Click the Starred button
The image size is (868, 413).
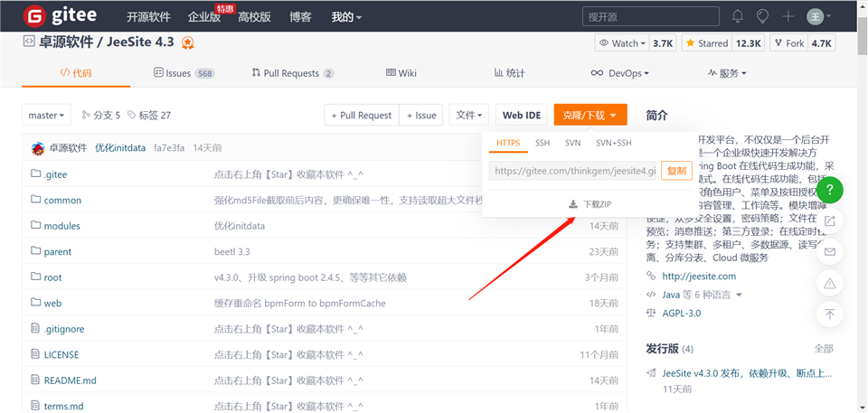[707, 43]
